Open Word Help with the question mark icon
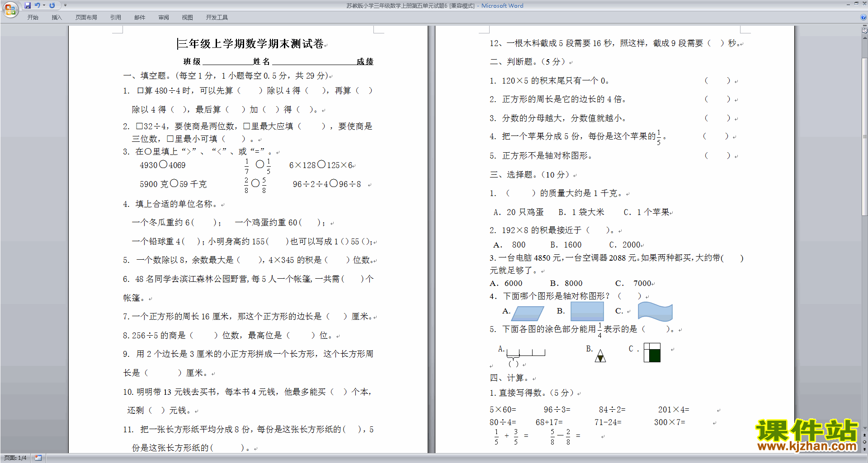 pyautogui.click(x=863, y=17)
